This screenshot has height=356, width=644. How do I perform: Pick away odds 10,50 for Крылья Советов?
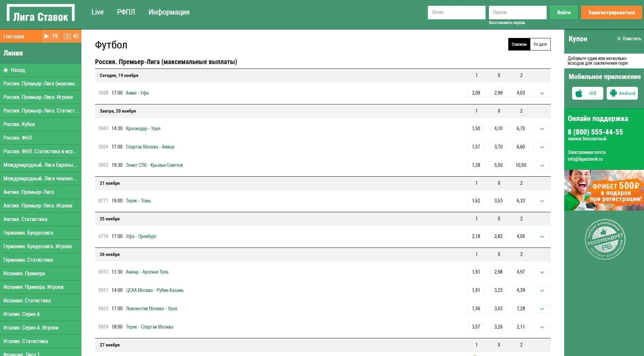pos(521,165)
